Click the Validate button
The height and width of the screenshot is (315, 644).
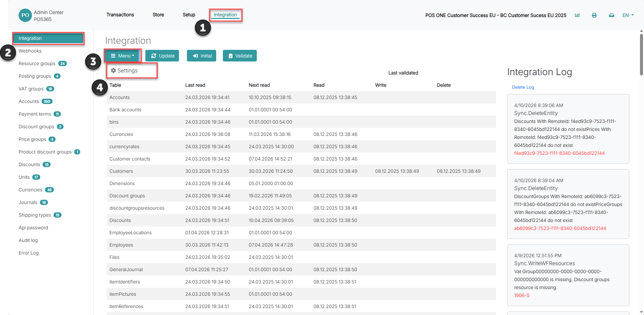pos(240,56)
